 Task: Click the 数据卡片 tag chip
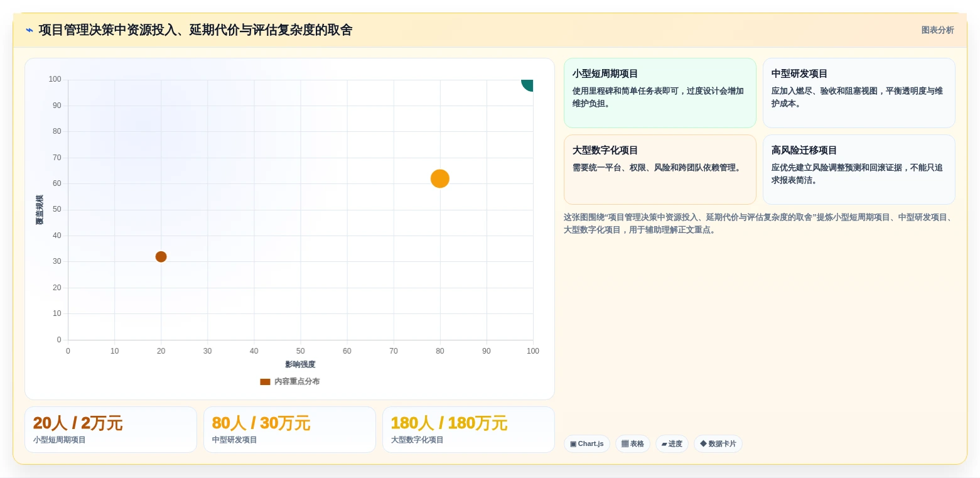pyautogui.click(x=718, y=444)
